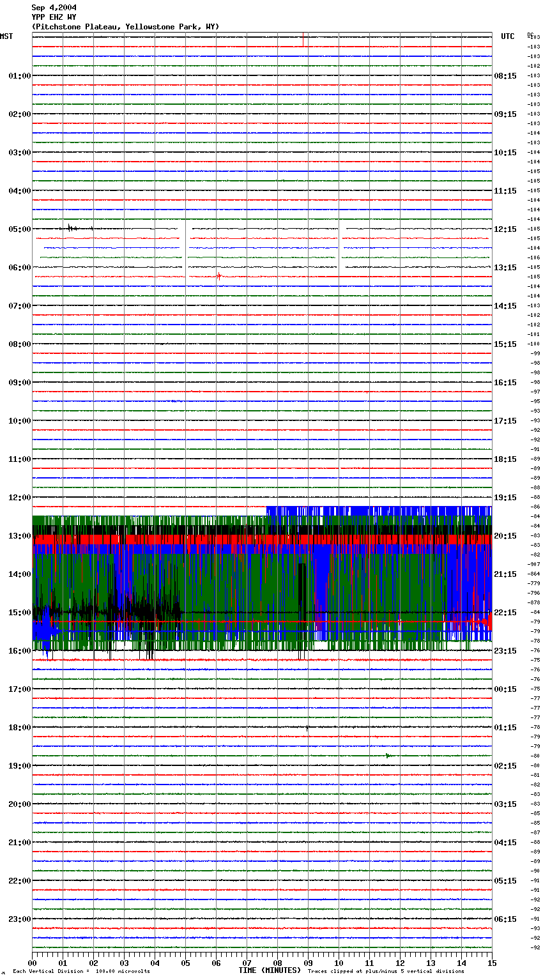Select the 12:00 MST time label
Viewport: 543px width, 980px height.
coord(20,498)
